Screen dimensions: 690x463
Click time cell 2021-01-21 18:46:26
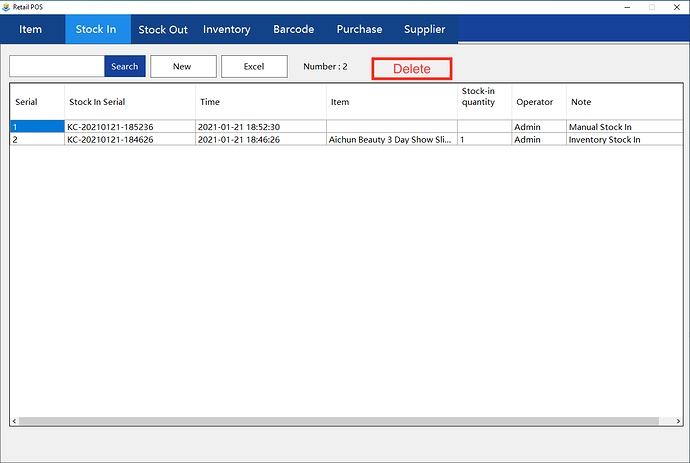coord(261,140)
